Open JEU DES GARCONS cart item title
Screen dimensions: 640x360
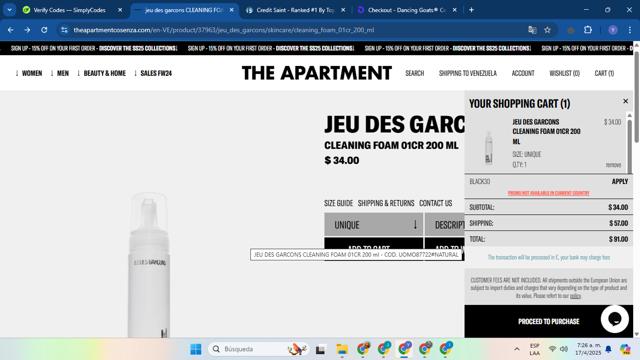point(546,131)
